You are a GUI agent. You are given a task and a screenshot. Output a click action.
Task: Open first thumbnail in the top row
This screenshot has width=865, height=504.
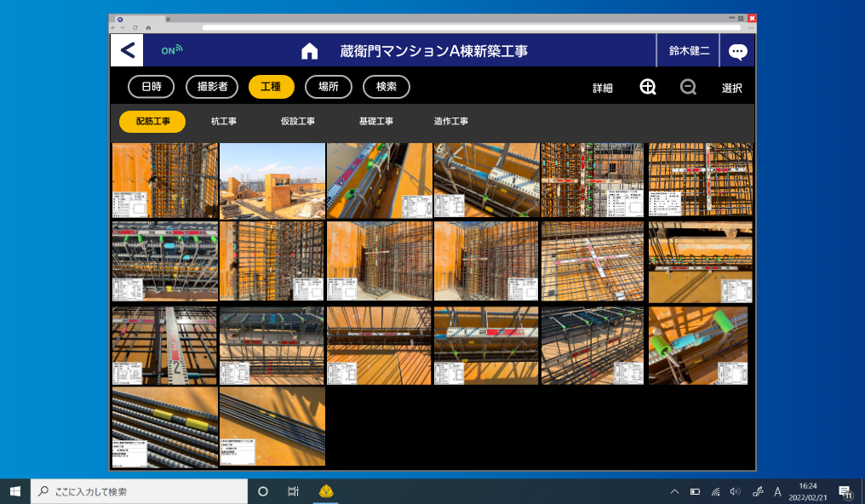165,180
